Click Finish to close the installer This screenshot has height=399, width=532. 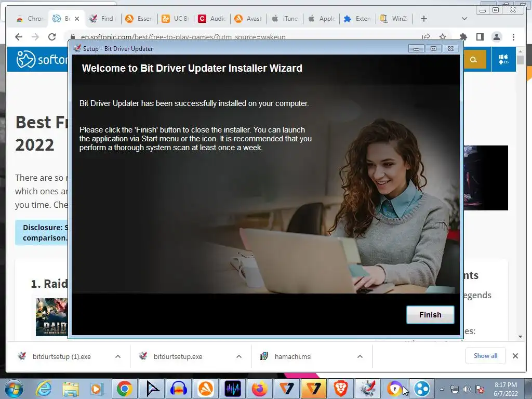[430, 314]
